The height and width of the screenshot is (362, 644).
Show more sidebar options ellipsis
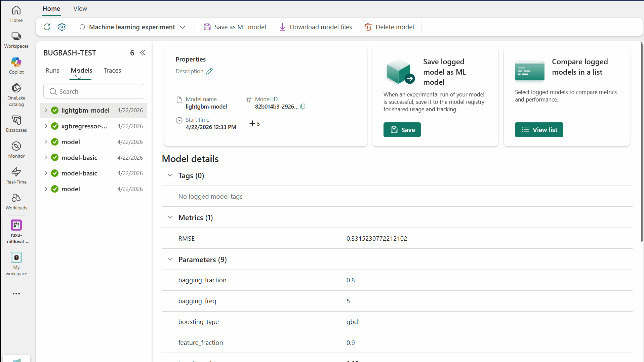pyautogui.click(x=16, y=294)
